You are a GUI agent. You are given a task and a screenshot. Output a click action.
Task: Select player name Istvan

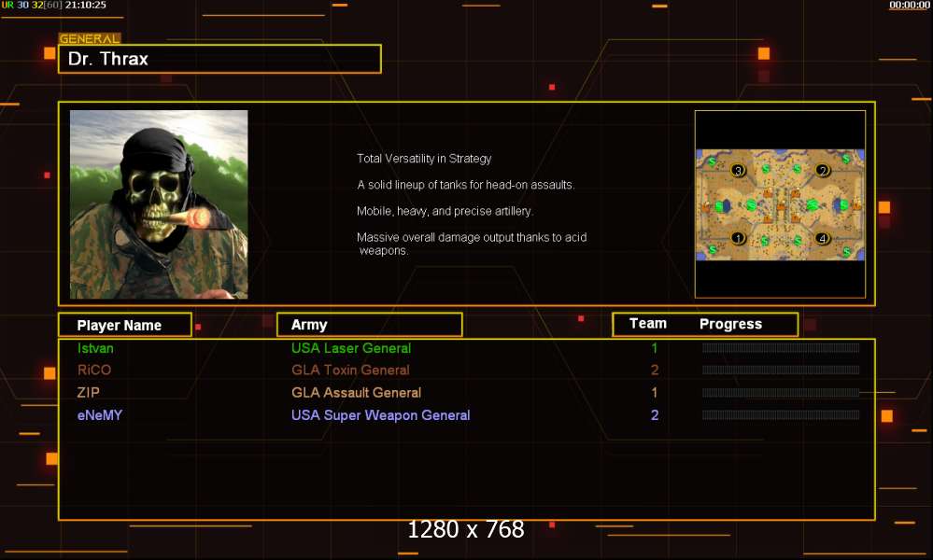(95, 348)
